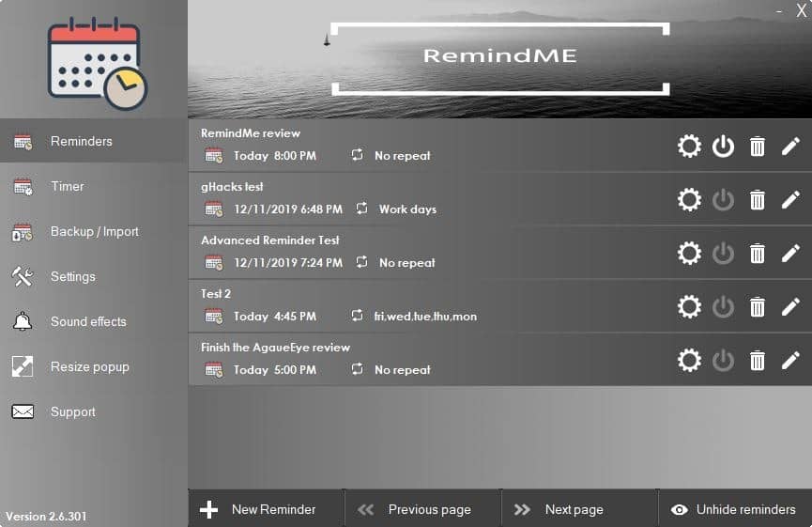Go to Previous page
The height and width of the screenshot is (527, 812).
[x=423, y=509]
